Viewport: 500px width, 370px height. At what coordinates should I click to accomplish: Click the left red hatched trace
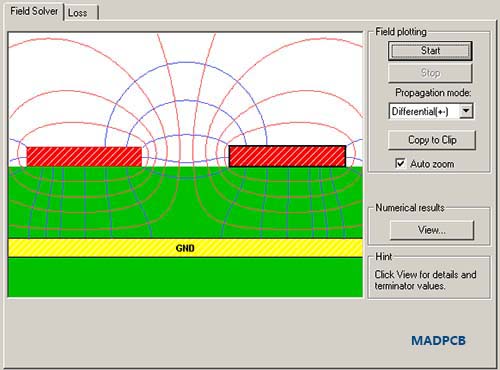pyautogui.click(x=84, y=157)
